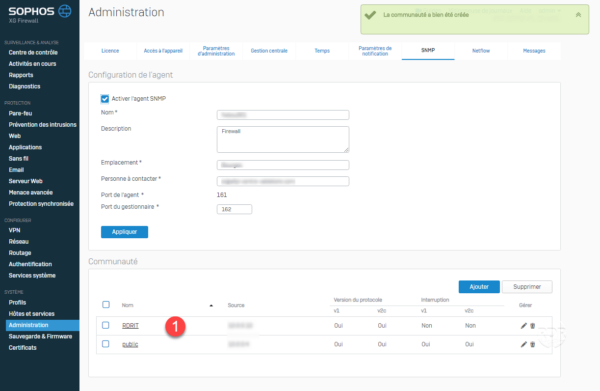This screenshot has height=391, width=600.
Task: Delete the RDRIT community with trash icon
Action: (x=532, y=326)
